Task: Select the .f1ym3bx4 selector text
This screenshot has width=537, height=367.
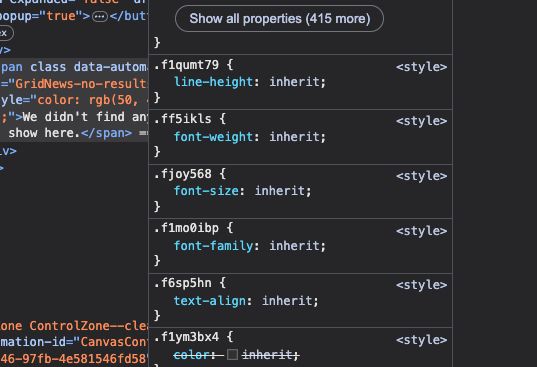Action: [186, 337]
